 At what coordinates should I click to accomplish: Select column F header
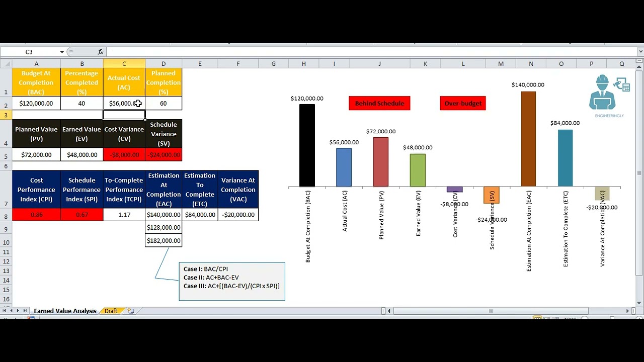tap(238, 64)
